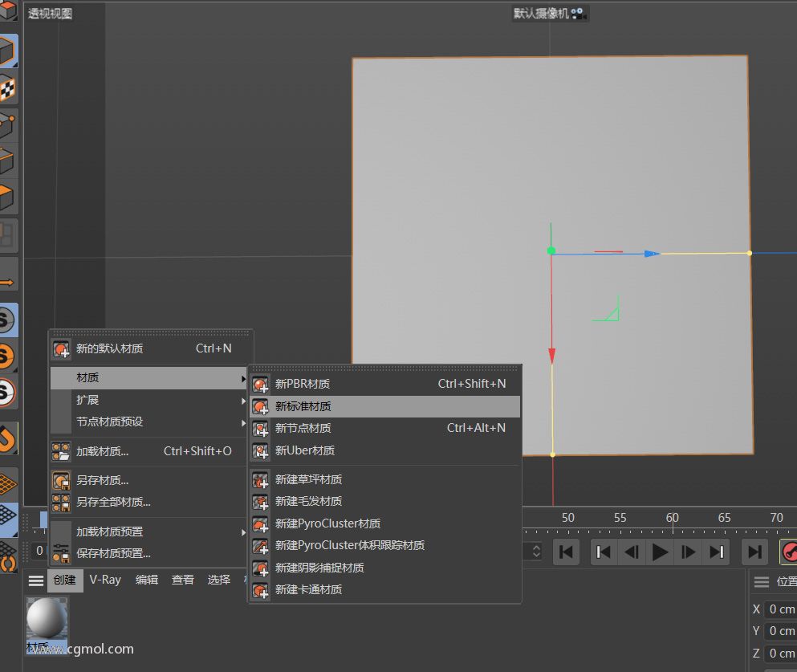The height and width of the screenshot is (672, 797).
Task: Create 新节点材质 node material
Action: pyautogui.click(x=384, y=429)
